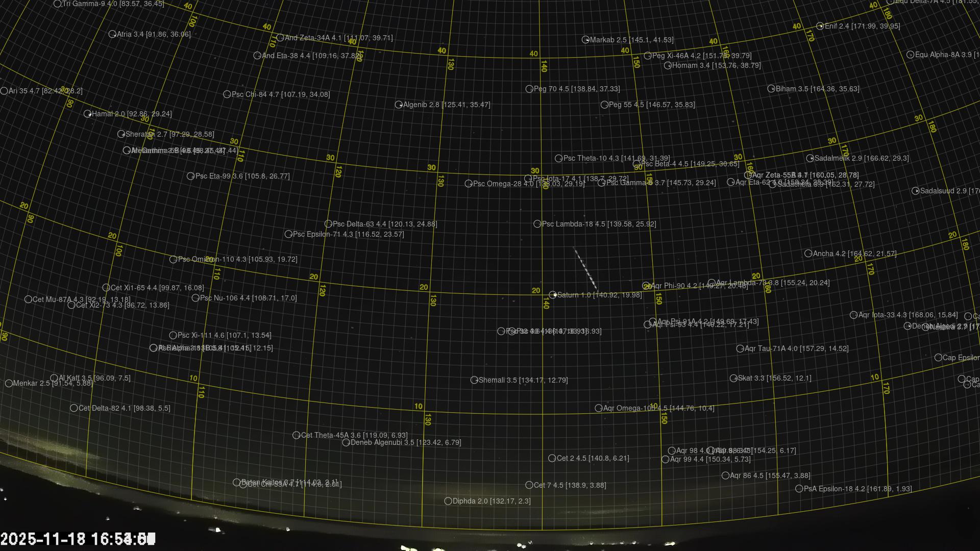Select the Aqr Omega-105 star marker
Viewport: 980px width, 551px height.
599,408
